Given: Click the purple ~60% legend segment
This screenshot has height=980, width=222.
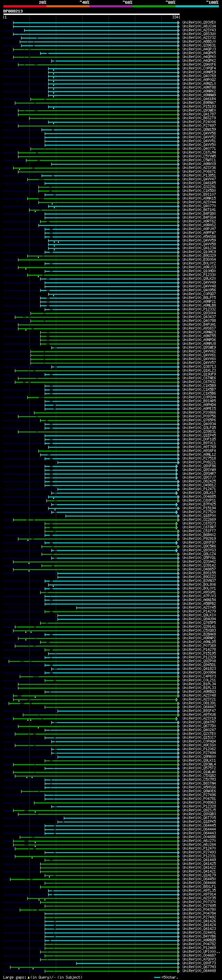Looking at the screenshot, I should [111, 6].
